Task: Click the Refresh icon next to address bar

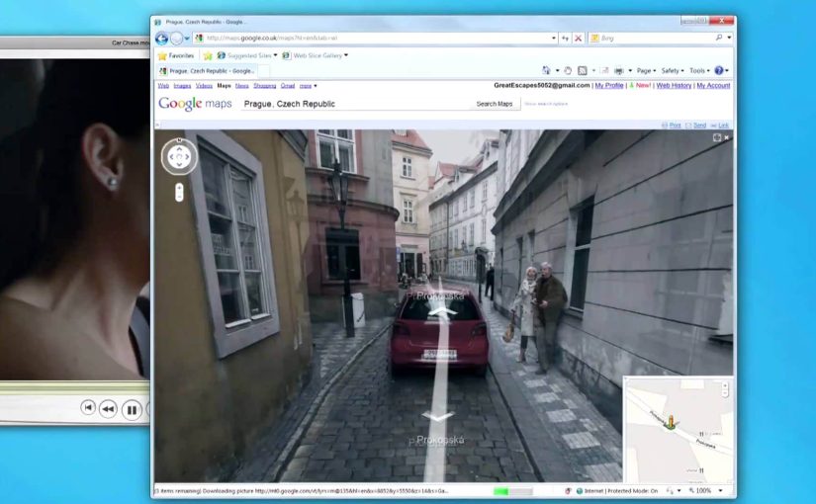Action: pos(565,38)
